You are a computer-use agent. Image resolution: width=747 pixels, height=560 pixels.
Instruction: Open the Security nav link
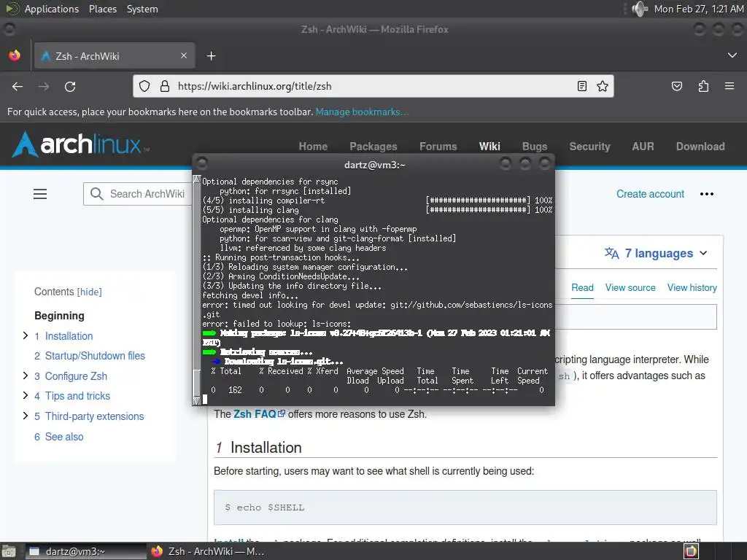(589, 146)
